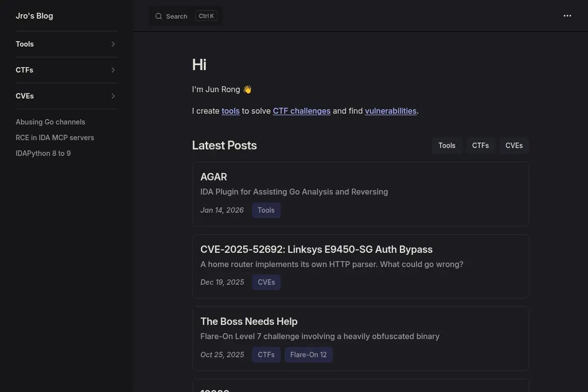Image resolution: width=588 pixels, height=392 pixels.
Task: Click 'A home router implements its own HTTP parser' text
Action: click(x=332, y=265)
